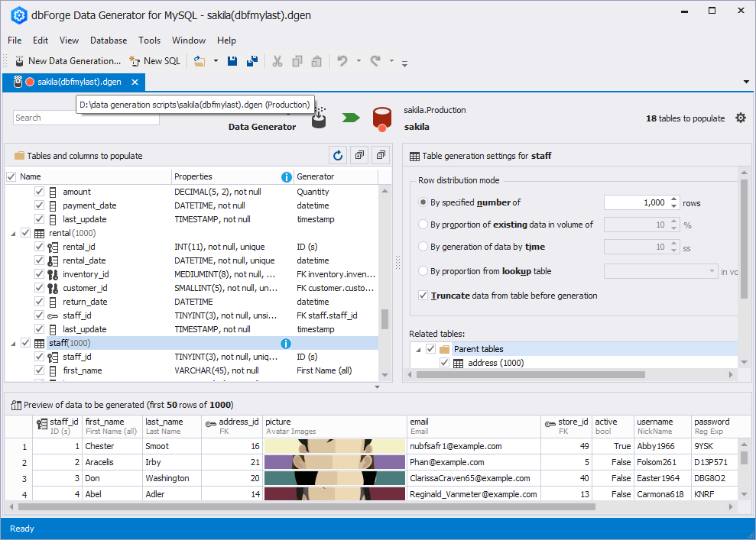Uncheck the amount column checkbox
Viewport: 756px width, 540px height.
(40, 192)
